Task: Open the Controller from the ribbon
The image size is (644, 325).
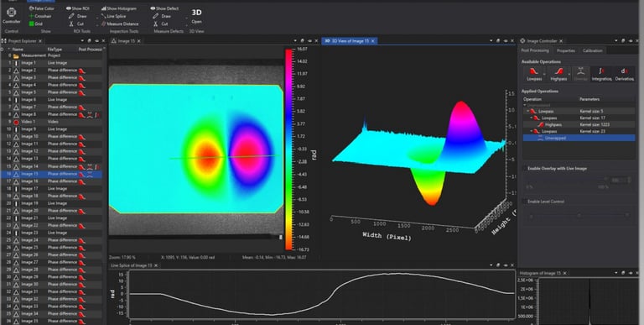Action: coord(11,16)
